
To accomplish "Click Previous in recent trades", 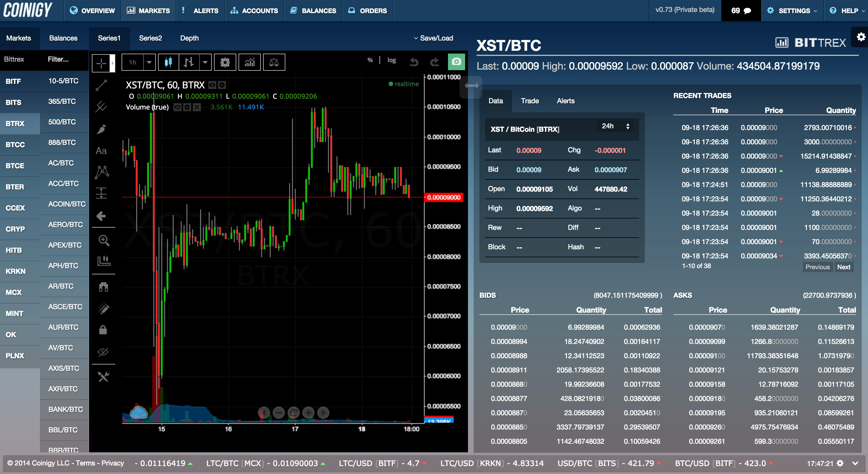I will (817, 267).
